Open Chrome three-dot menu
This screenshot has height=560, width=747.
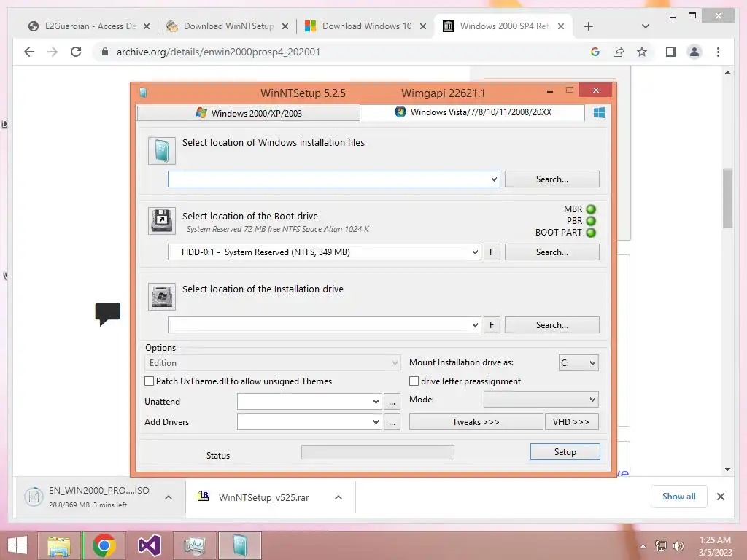click(718, 52)
